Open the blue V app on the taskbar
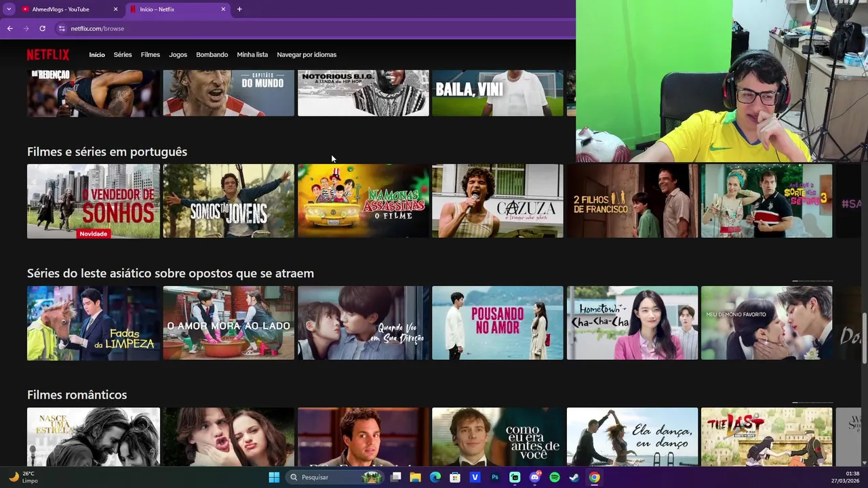This screenshot has height=488, width=868. tap(475, 477)
